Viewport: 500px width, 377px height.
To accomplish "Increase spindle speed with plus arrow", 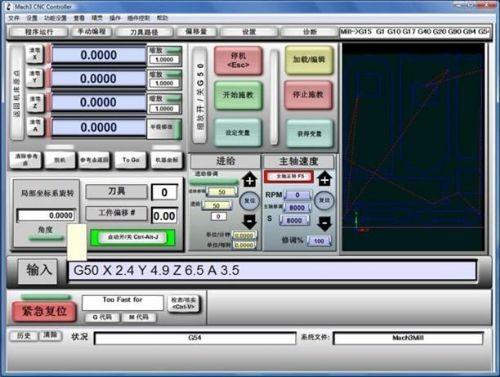I will point(324,179).
